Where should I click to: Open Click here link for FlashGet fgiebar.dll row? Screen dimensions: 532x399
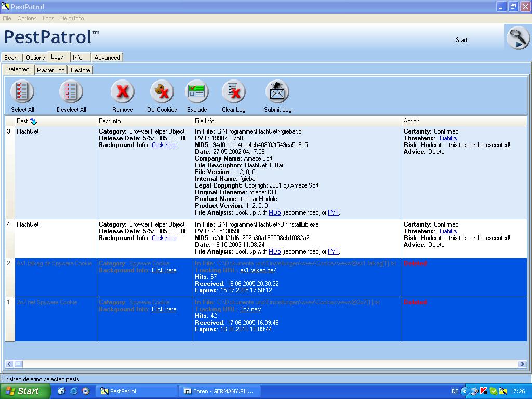click(x=164, y=145)
